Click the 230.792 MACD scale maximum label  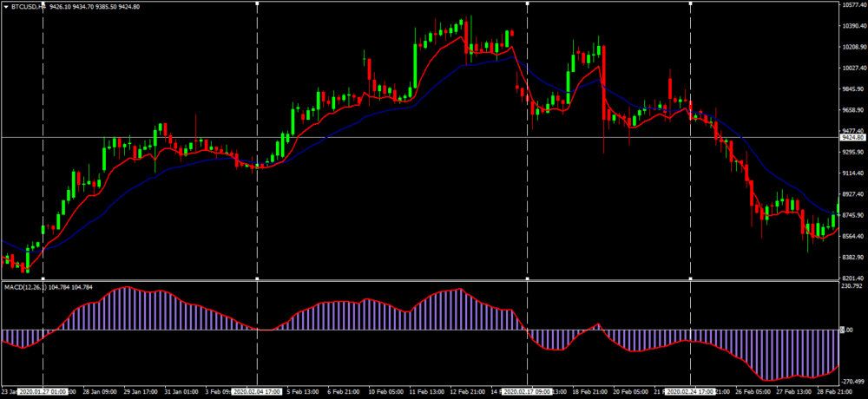coord(852,285)
